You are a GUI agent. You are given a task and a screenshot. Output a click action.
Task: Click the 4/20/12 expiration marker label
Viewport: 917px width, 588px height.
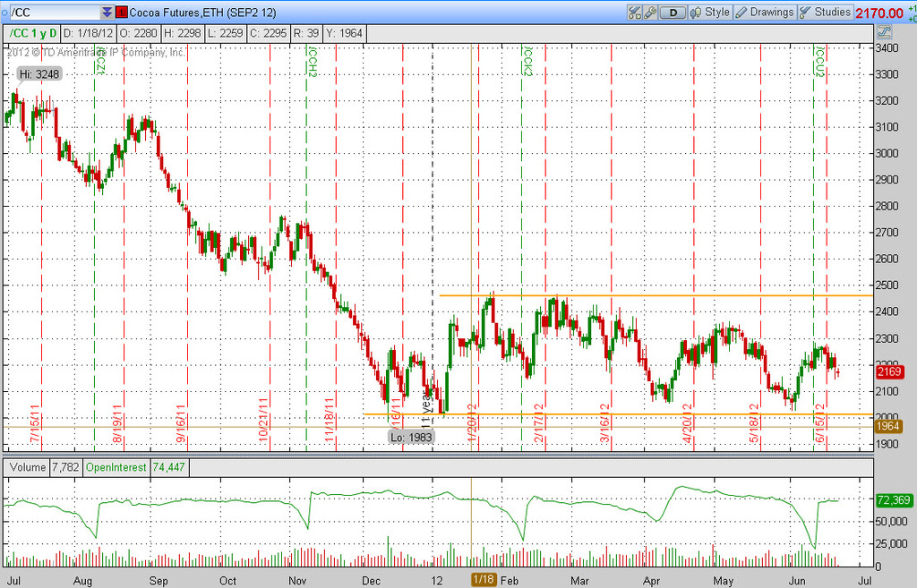pyautogui.click(x=687, y=423)
